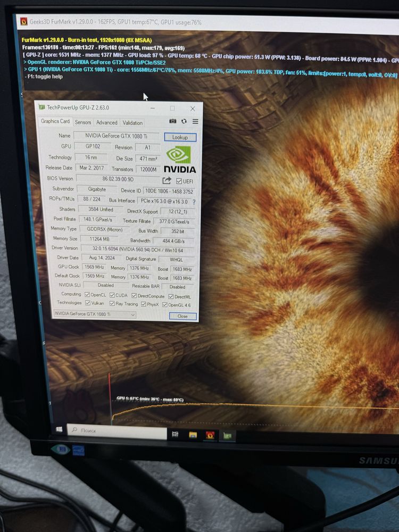
Task: Open the GPU-Z hamburger menu
Action: point(195,121)
